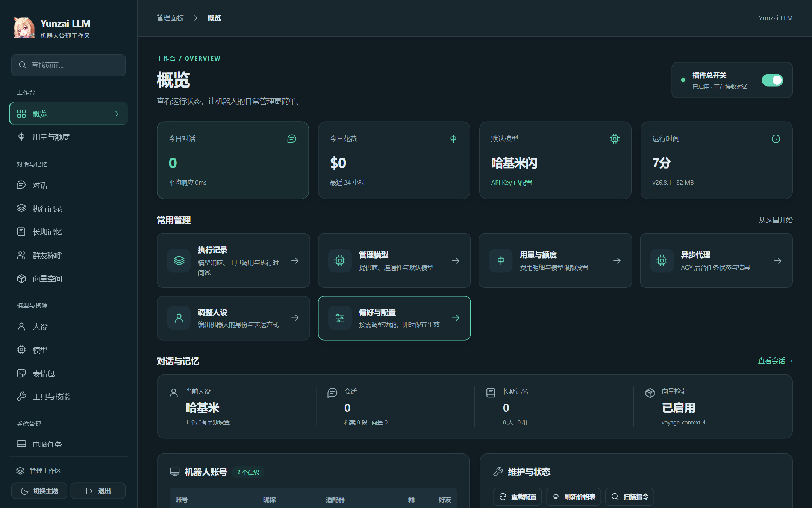This screenshot has height=508, width=812.
Task: Click the 切换主题 button
Action: pos(39,491)
